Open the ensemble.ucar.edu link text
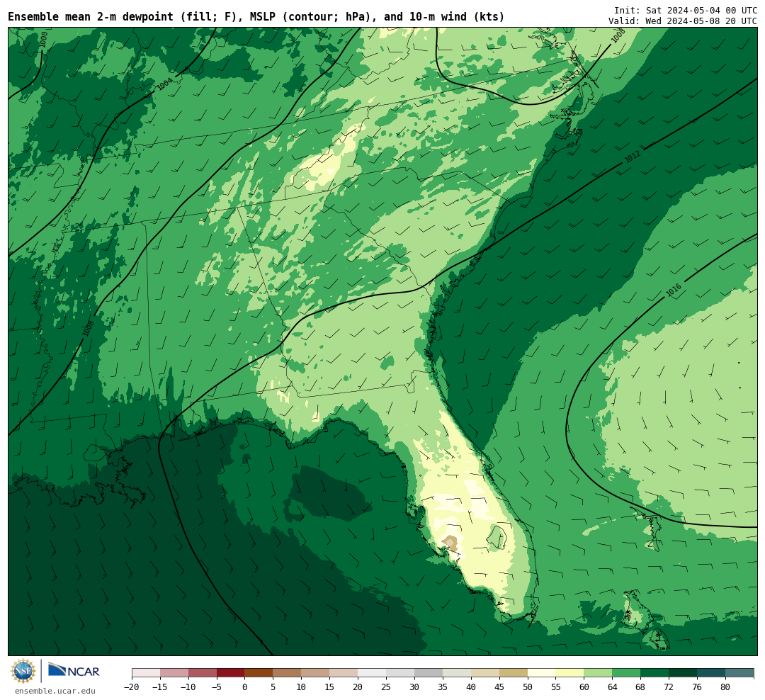 tap(55, 691)
